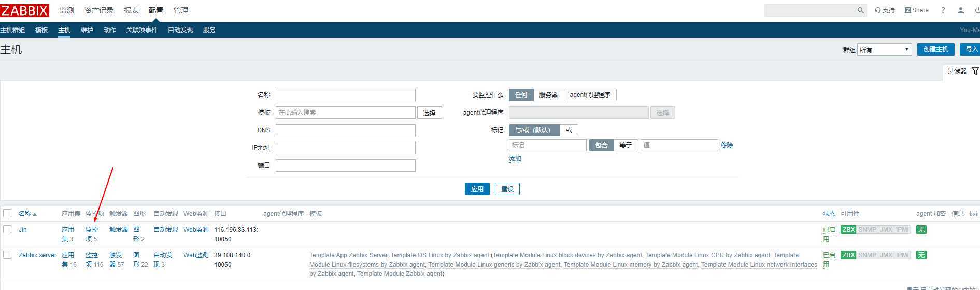980x290 pixels.
Task: Click the ZBX availability badge for Jin
Action: 848,230
